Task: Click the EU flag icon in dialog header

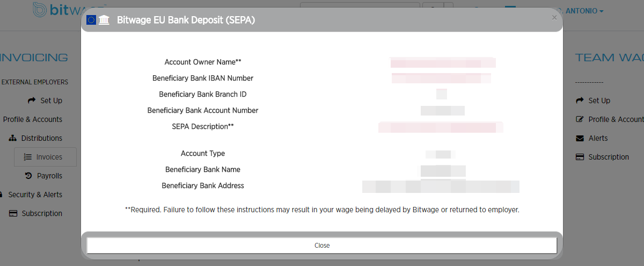Action: click(x=91, y=20)
